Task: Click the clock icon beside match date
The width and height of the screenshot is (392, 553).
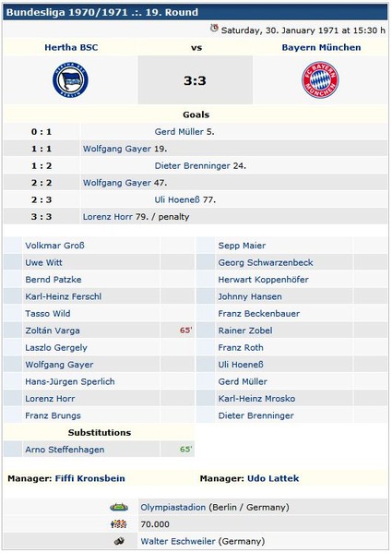Action: pyautogui.click(x=214, y=29)
